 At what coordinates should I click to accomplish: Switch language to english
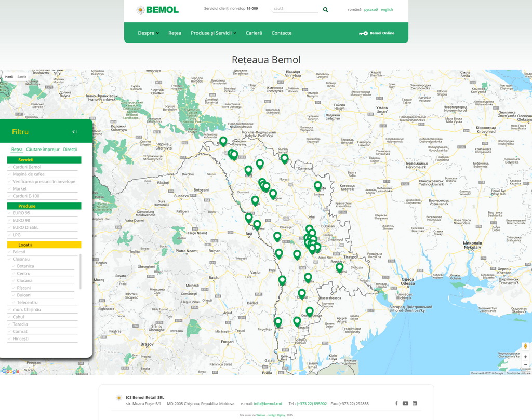[387, 10]
